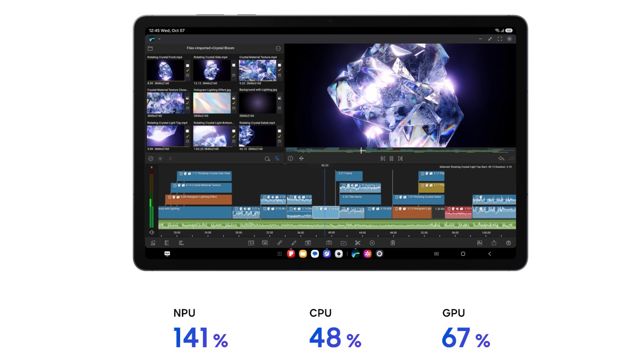Add a new item with the plus circle
The width and height of the screenshot is (644, 362).
372,243
